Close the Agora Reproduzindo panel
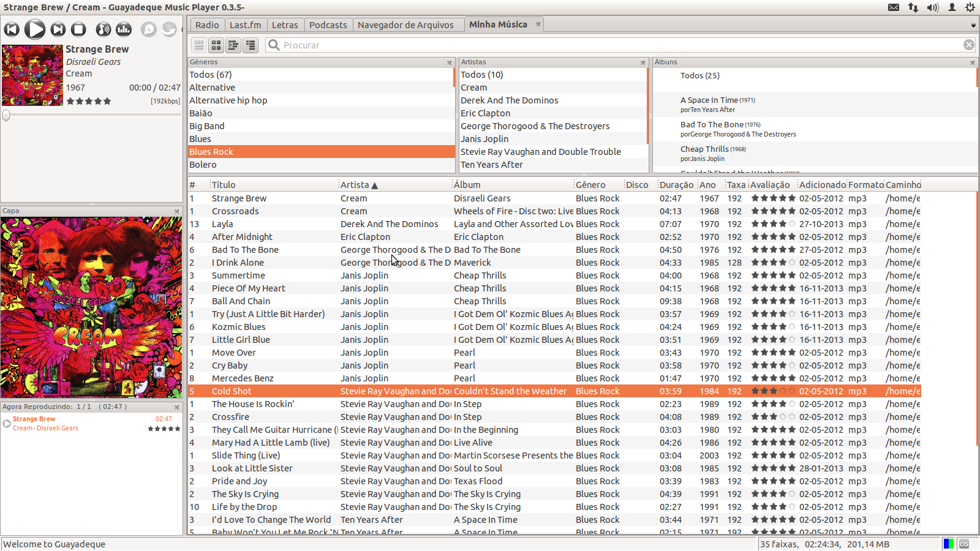This screenshot has height=551, width=980. tap(177, 407)
